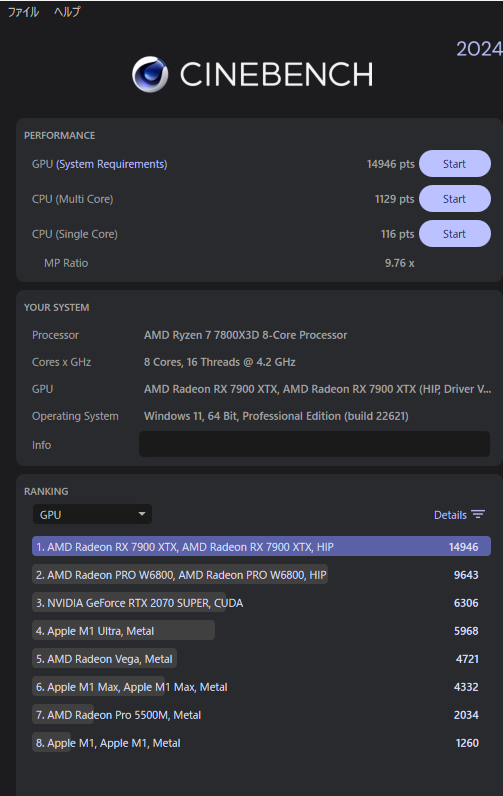The height and width of the screenshot is (796, 503).
Task: Expand the GPU ranking dropdown
Action: point(92,514)
